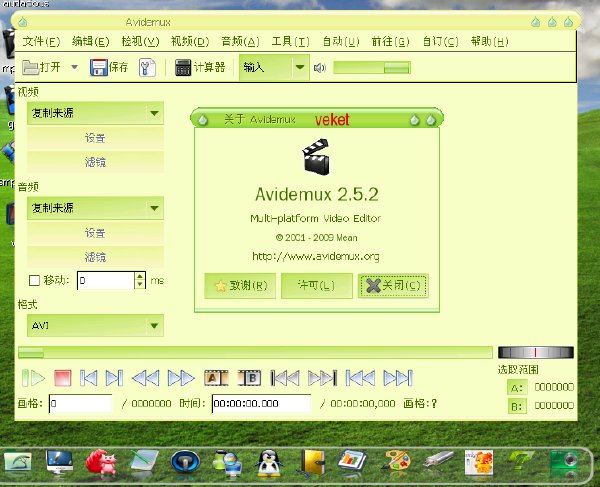Expand the audio 复制来源 codec dropdown
The image size is (600, 487).
(x=95, y=208)
